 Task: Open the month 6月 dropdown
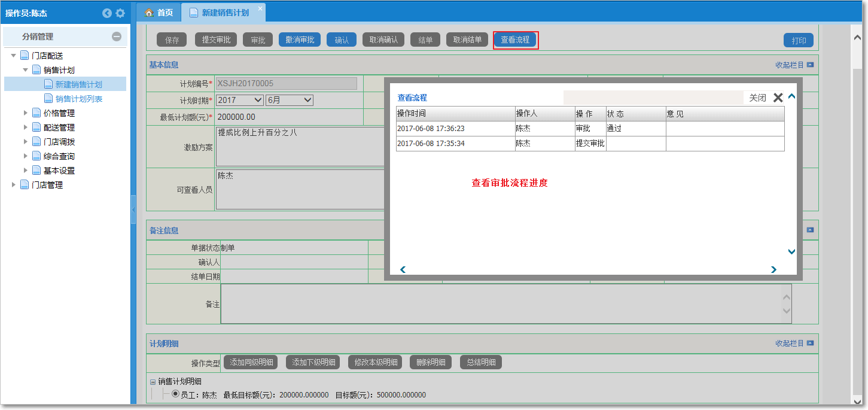point(290,100)
